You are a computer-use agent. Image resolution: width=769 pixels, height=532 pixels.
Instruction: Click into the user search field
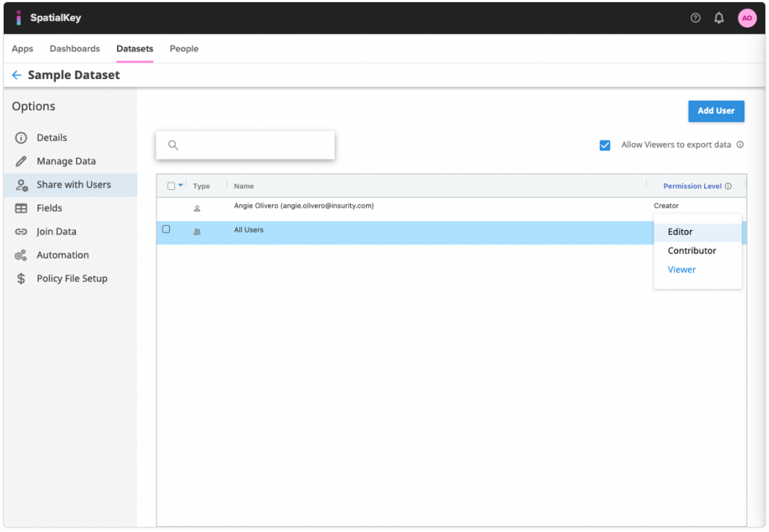point(253,145)
